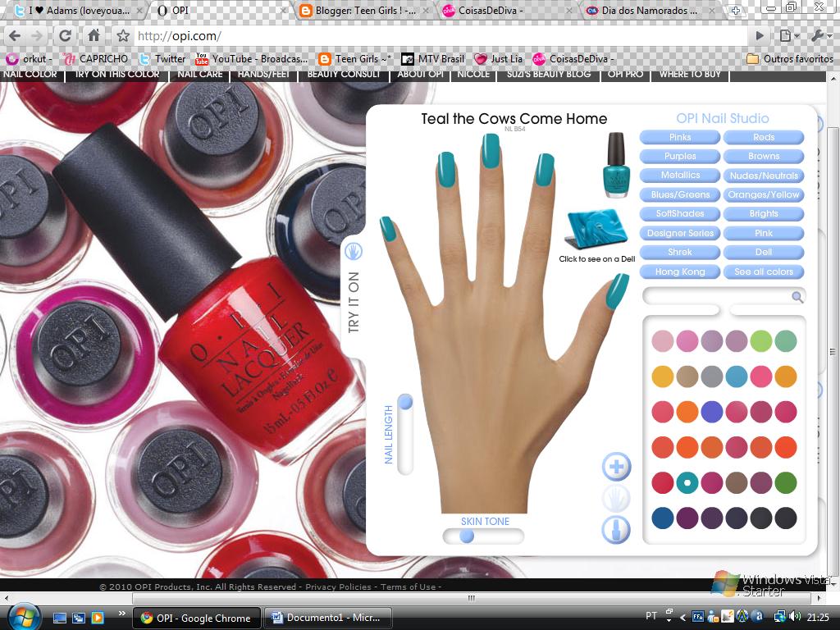Image resolution: width=840 pixels, height=630 pixels.
Task: Click show desktop quick launch icon
Action: pyautogui.click(x=59, y=618)
